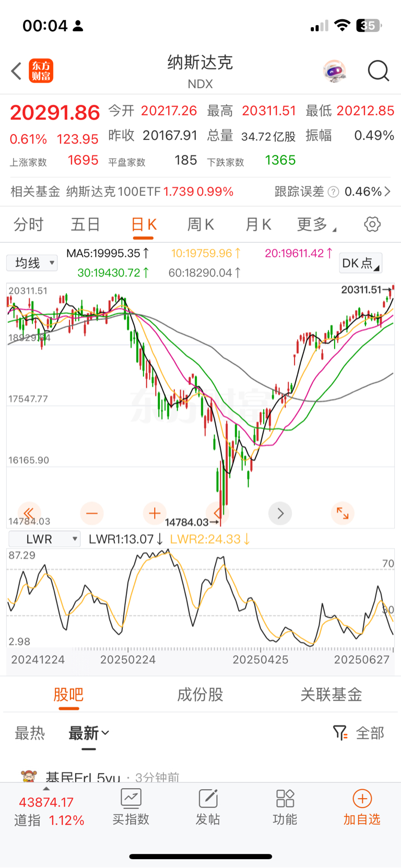This screenshot has height=868, width=401.
Task: Tap the 20250425 date label
Action: pos(261,660)
